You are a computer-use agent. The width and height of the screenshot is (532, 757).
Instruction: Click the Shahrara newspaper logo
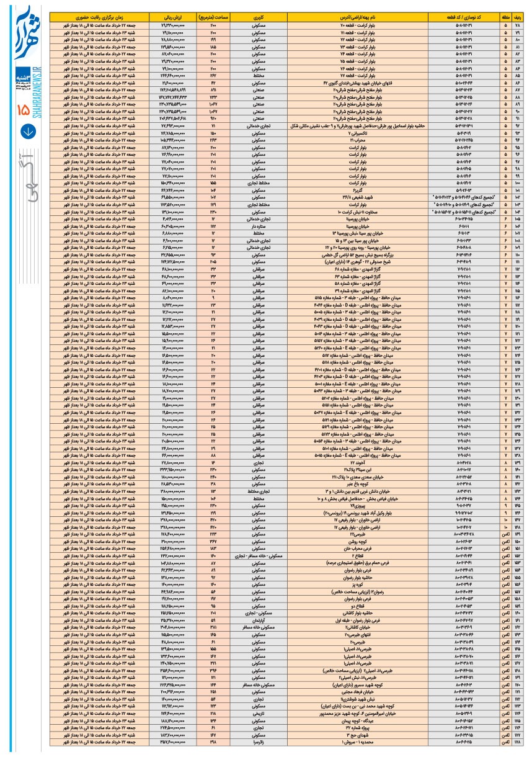(x=27, y=33)
